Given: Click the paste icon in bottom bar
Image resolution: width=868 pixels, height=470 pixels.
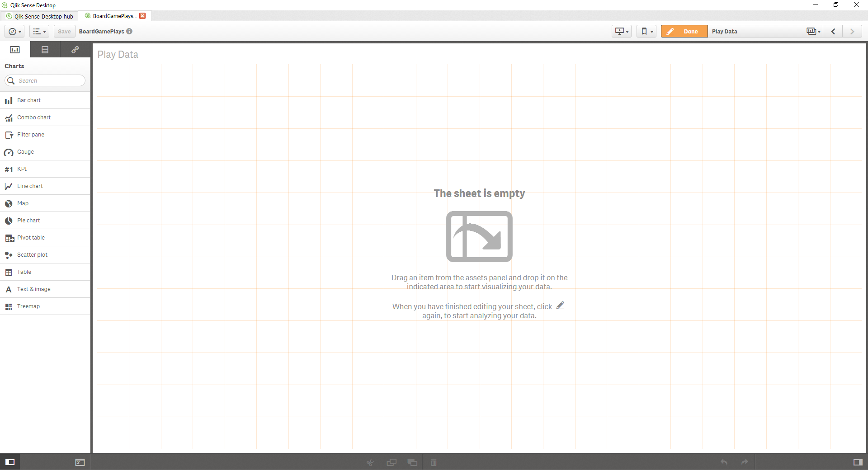Looking at the screenshot, I should (412, 462).
